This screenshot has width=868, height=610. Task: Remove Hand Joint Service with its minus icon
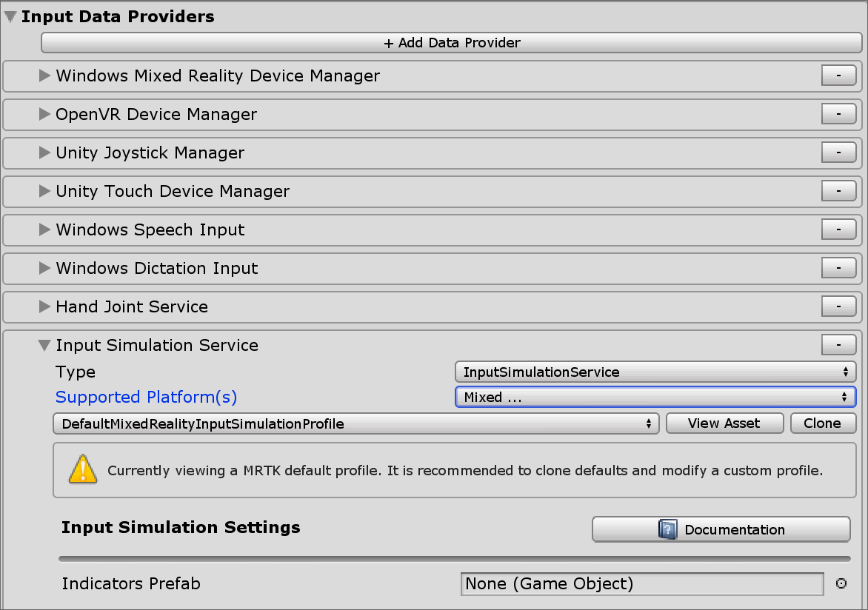[x=838, y=306]
